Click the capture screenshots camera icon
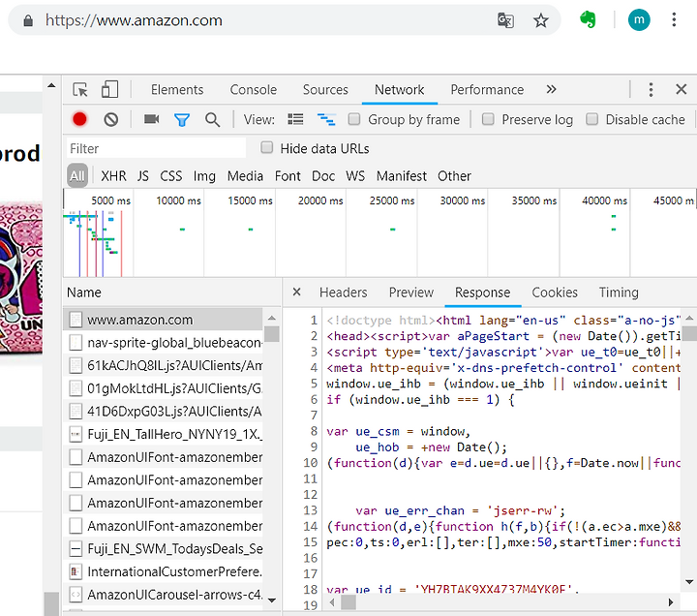The image size is (697, 616). (x=151, y=119)
